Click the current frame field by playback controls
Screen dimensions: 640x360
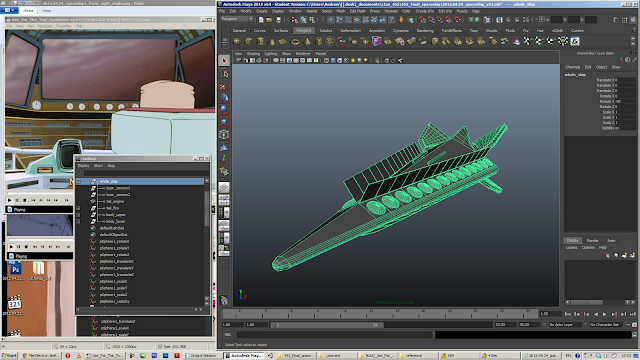(x=550, y=313)
